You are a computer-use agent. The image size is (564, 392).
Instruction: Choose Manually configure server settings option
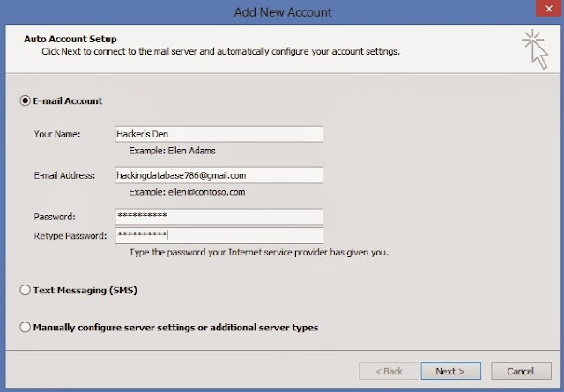pos(25,328)
